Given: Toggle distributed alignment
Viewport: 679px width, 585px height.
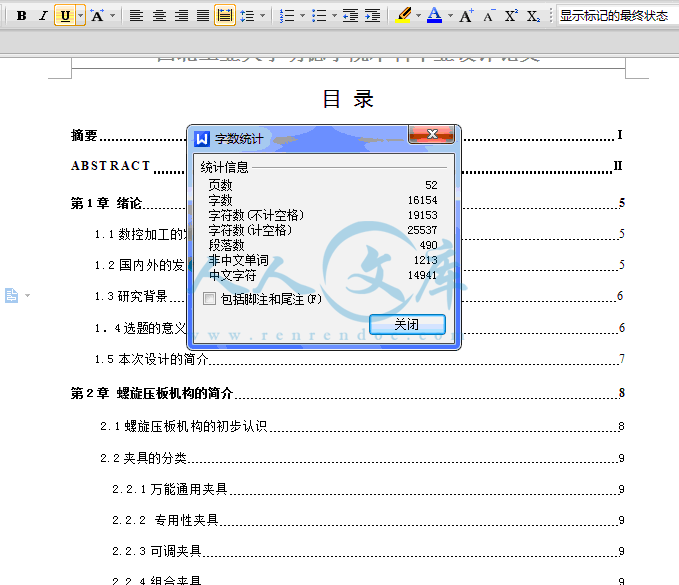Looking at the screenshot, I should tap(225, 16).
